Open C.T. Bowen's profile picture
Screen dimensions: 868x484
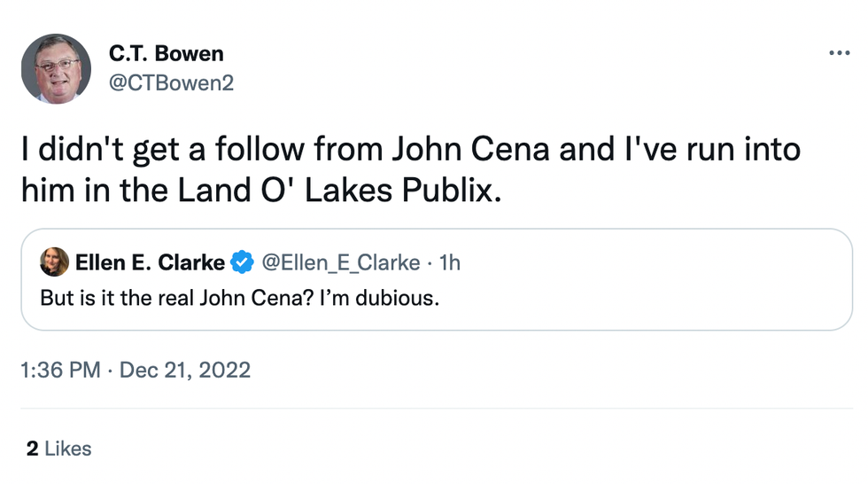point(56,69)
